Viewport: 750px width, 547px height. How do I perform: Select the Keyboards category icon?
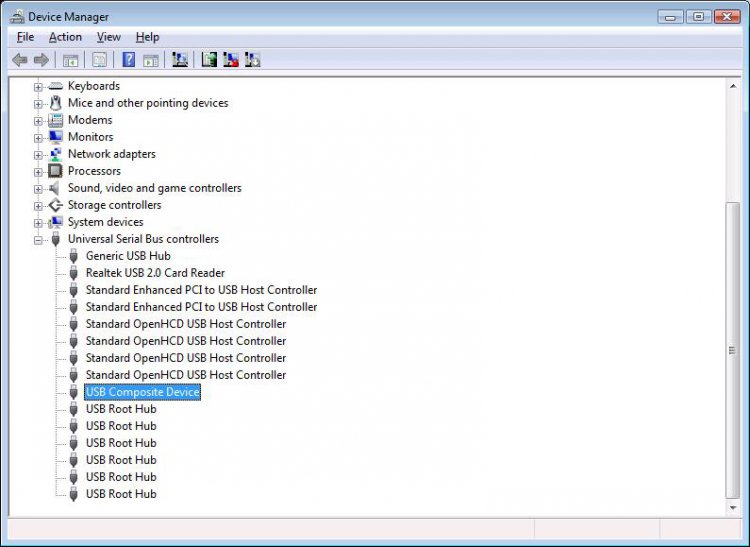pos(55,86)
